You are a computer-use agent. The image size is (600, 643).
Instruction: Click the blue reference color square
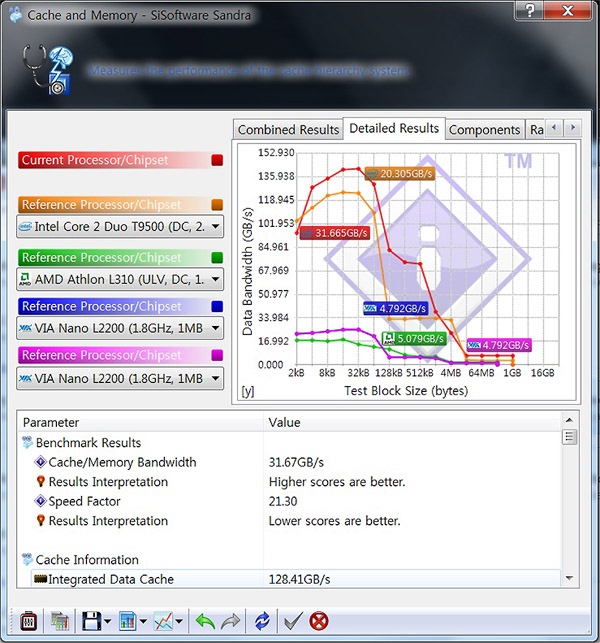tap(217, 306)
